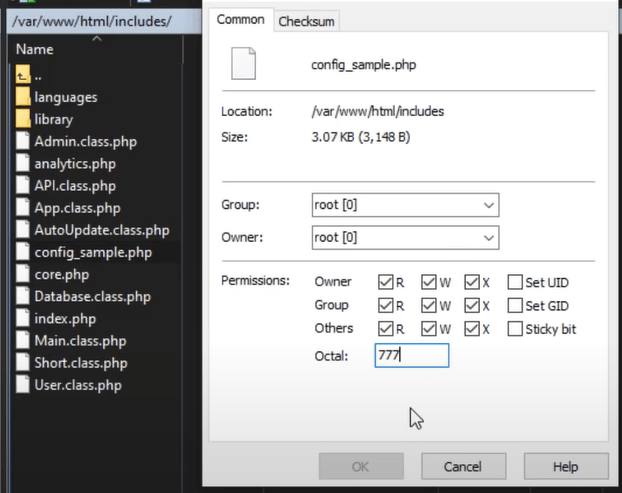The image size is (622, 493).
Task: Select the Common tab
Action: (x=241, y=20)
